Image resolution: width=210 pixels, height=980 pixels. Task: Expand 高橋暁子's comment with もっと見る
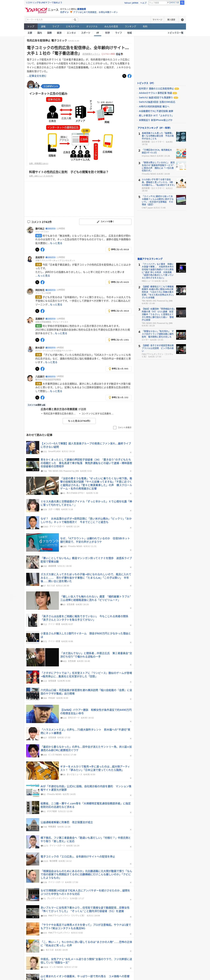point(61,333)
